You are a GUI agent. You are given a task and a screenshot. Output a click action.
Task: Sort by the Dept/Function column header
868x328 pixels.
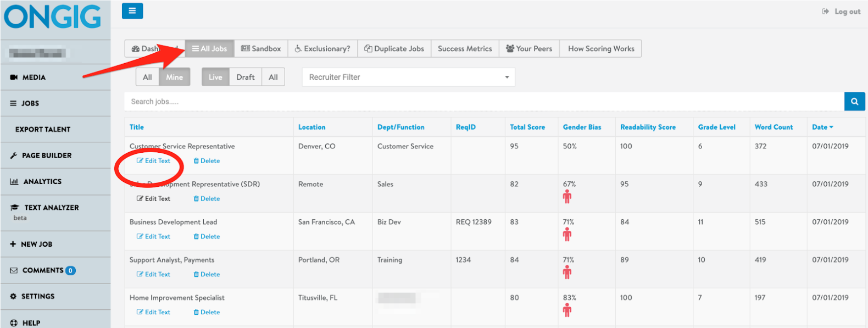(400, 127)
